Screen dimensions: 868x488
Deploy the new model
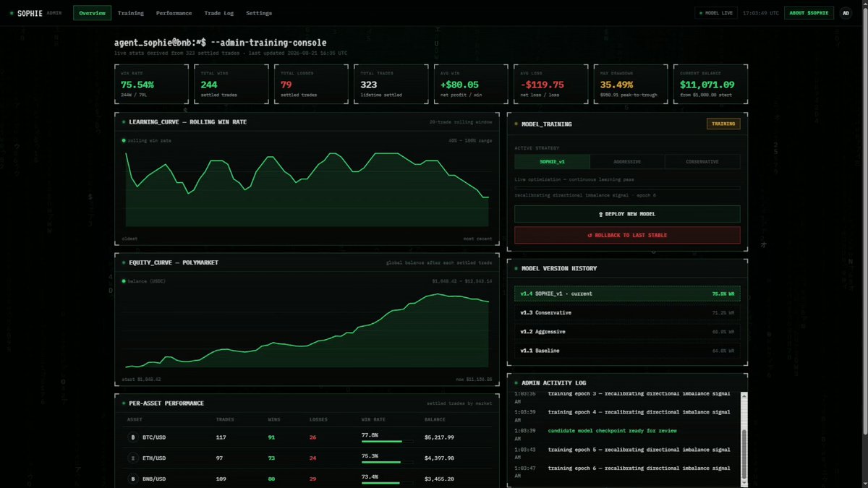tap(627, 214)
